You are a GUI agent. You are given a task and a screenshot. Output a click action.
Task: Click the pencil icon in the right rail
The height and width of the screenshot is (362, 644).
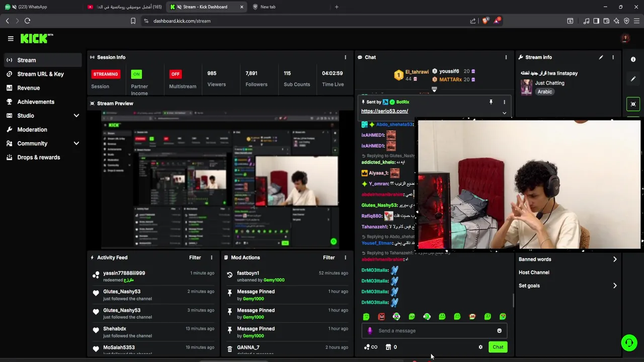[633, 79]
